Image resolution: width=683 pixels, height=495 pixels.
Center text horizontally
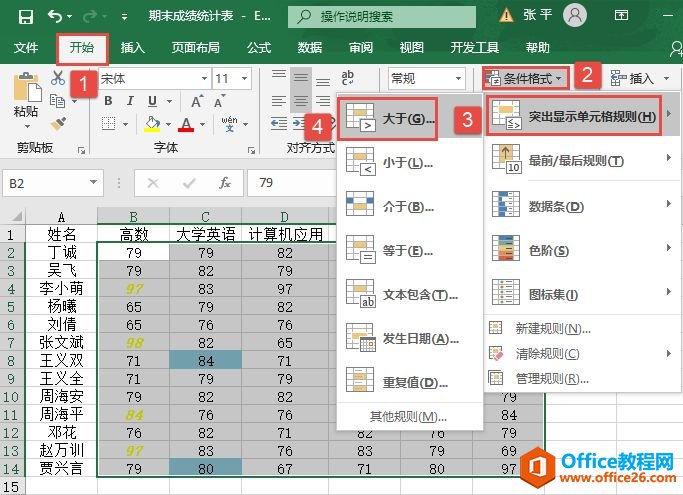coord(301,101)
